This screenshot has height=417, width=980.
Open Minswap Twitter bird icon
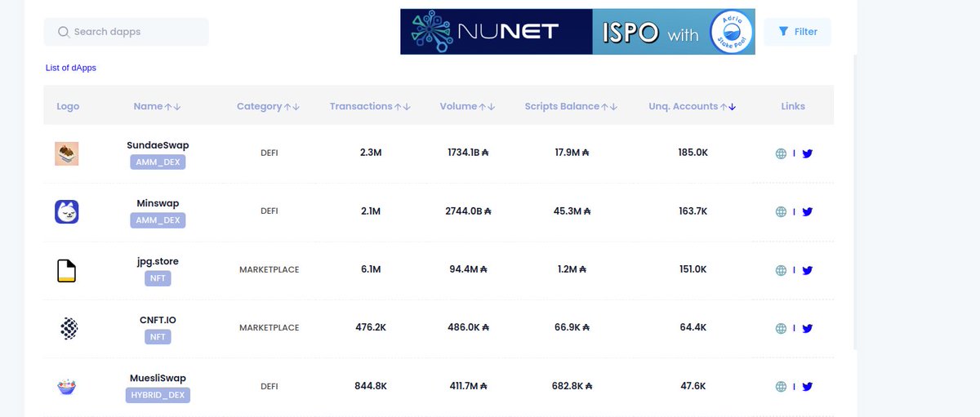(x=808, y=211)
